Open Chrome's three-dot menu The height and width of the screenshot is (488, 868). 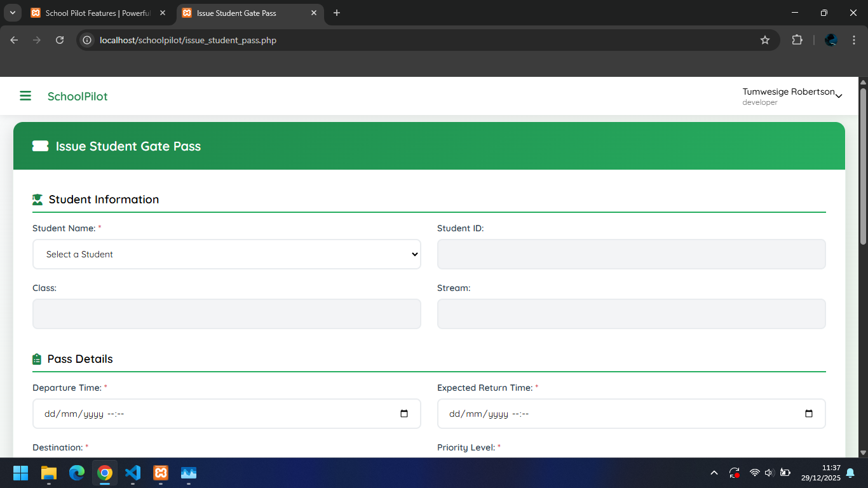853,40
